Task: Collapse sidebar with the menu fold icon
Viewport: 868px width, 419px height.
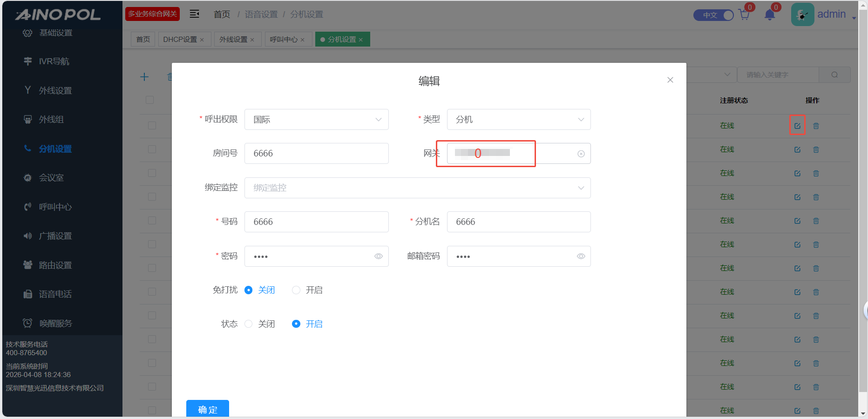Action: [x=194, y=14]
